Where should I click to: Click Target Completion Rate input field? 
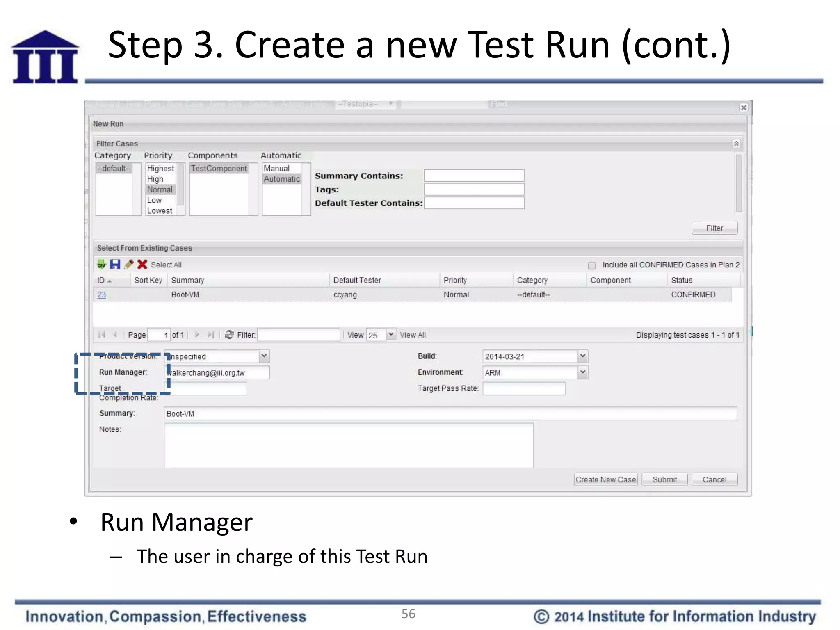(x=205, y=388)
